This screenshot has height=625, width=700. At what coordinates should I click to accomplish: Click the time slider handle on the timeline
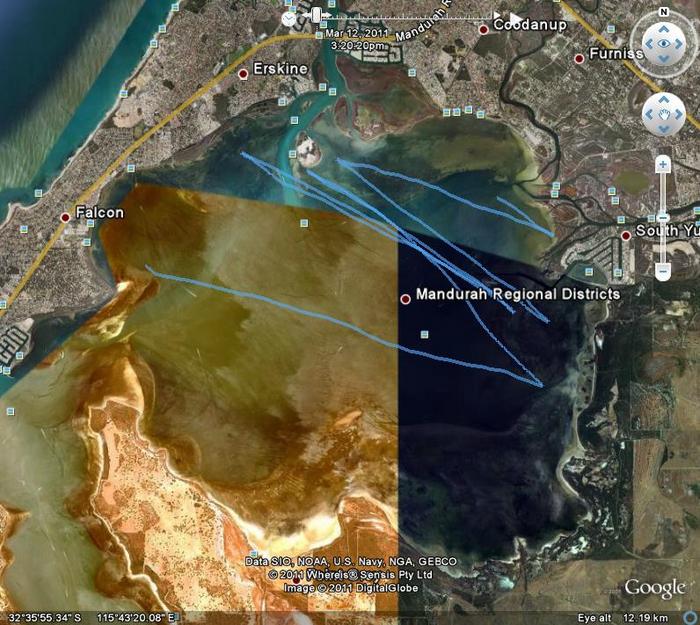[x=317, y=15]
